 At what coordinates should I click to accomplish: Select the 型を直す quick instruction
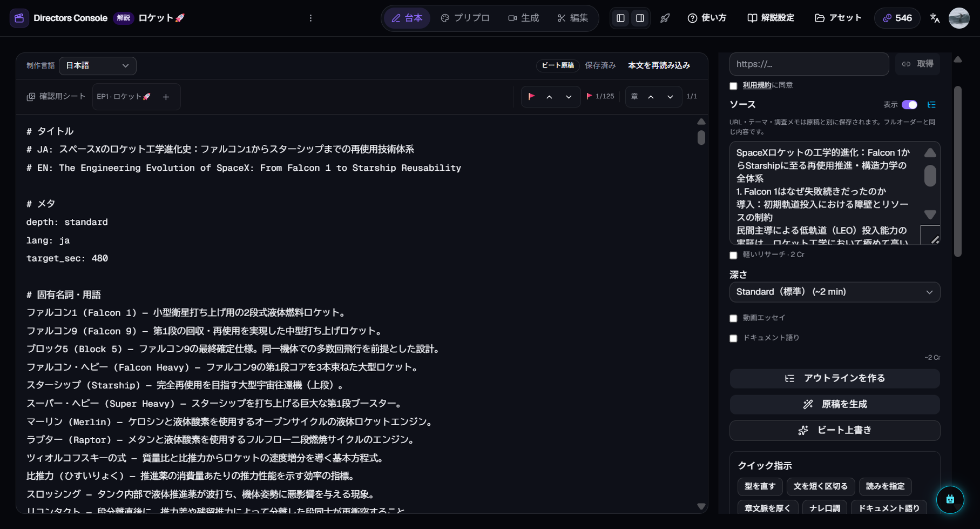point(760,486)
